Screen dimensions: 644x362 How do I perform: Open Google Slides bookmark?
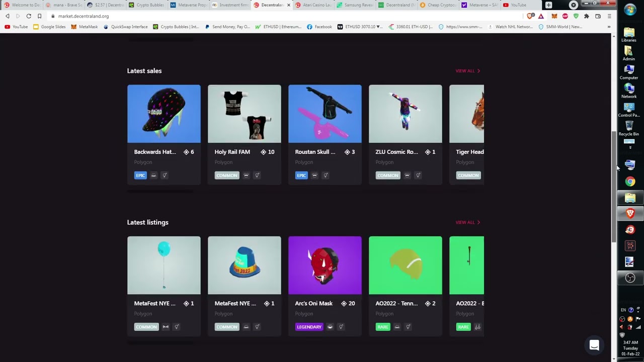(x=49, y=27)
